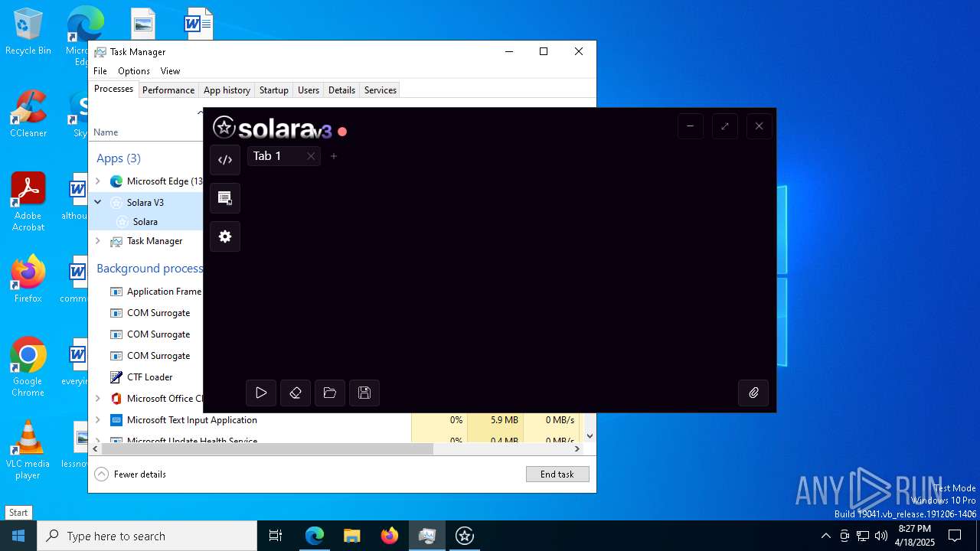The image size is (980, 551).
Task: Maximize the Solara window with expand arrows
Action: pos(725,126)
